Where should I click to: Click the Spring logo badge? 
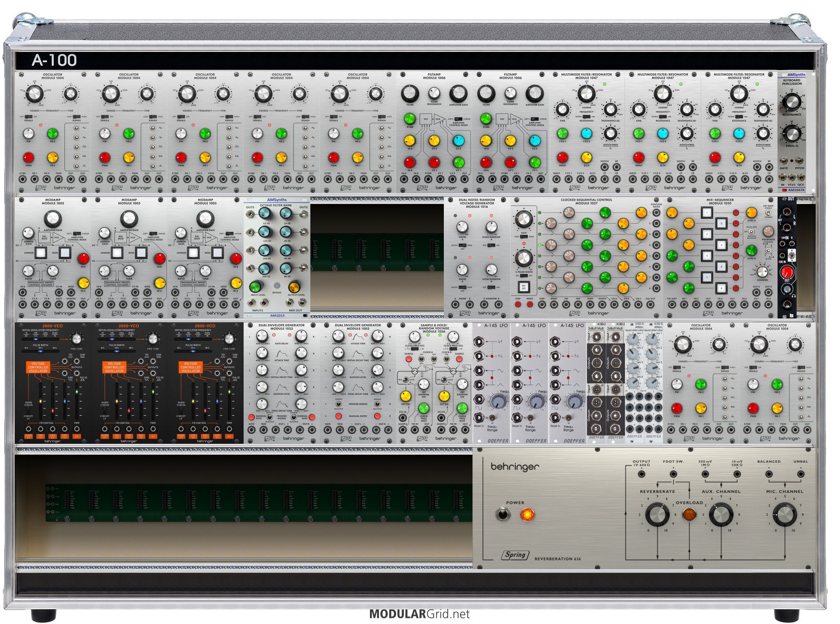pyautogui.click(x=515, y=555)
